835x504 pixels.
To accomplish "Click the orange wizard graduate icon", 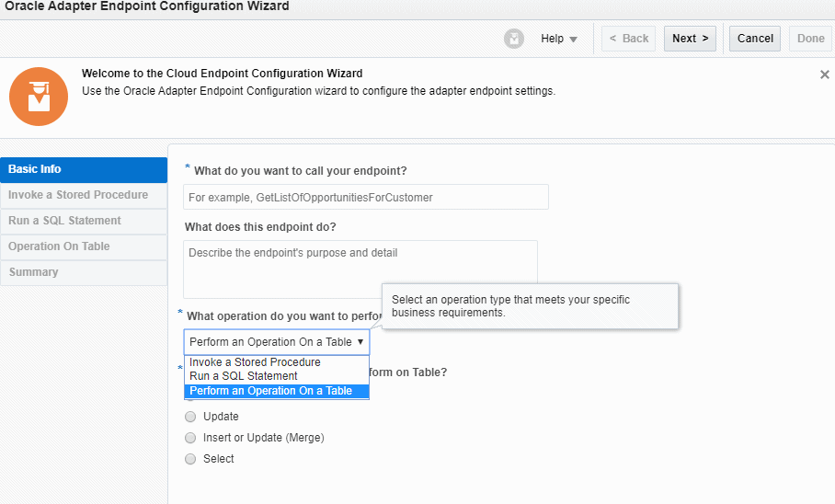I will click(x=39, y=97).
